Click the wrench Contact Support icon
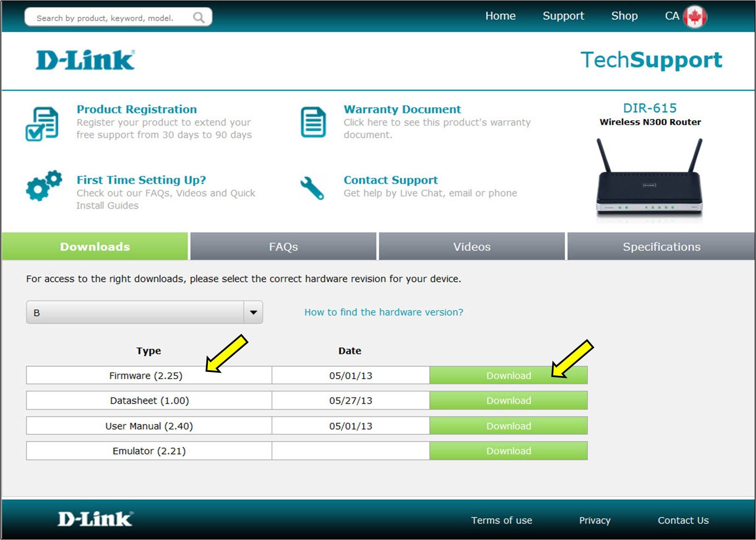Image resolution: width=756 pixels, height=540 pixels. point(312,188)
